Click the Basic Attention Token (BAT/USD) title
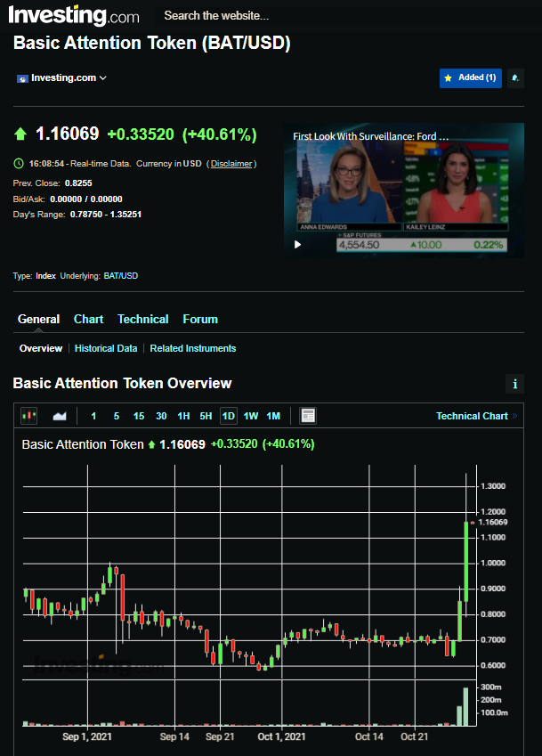This screenshot has height=756, width=542. [x=152, y=43]
